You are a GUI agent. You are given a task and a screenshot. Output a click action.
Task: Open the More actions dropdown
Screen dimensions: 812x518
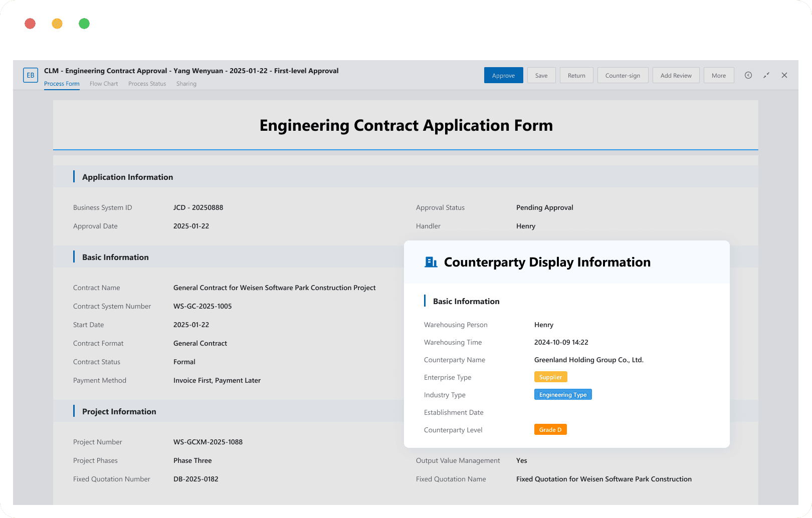[719, 75]
